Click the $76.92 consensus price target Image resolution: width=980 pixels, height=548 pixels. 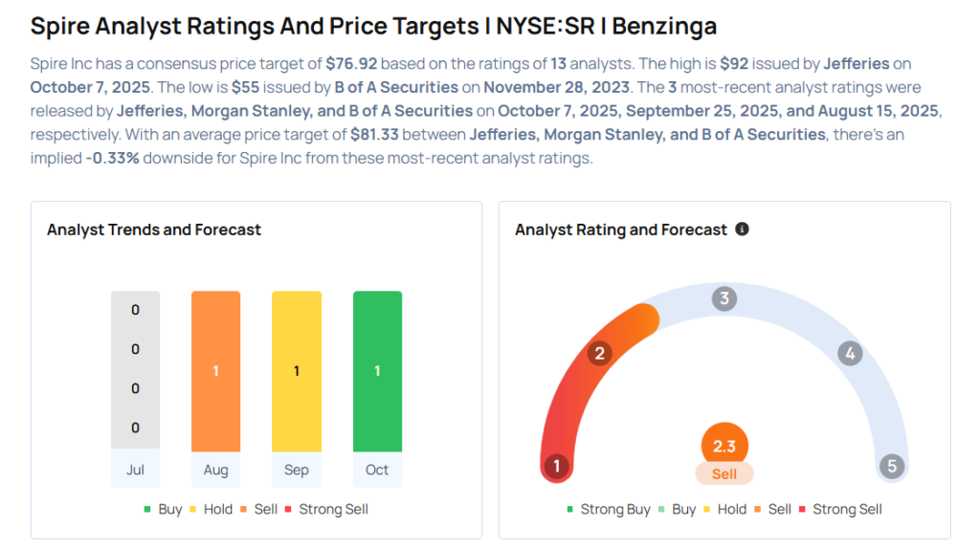tap(350, 63)
